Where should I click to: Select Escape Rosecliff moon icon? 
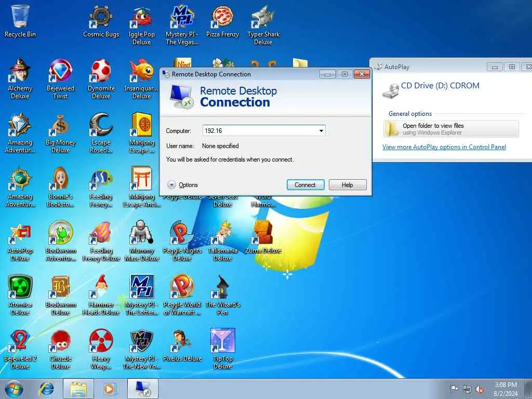click(101, 134)
